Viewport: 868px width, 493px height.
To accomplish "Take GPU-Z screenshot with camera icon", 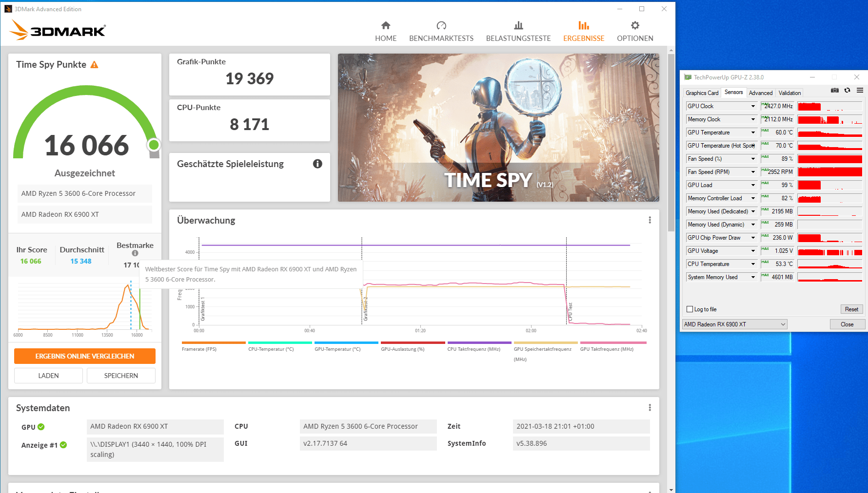I will coord(835,90).
